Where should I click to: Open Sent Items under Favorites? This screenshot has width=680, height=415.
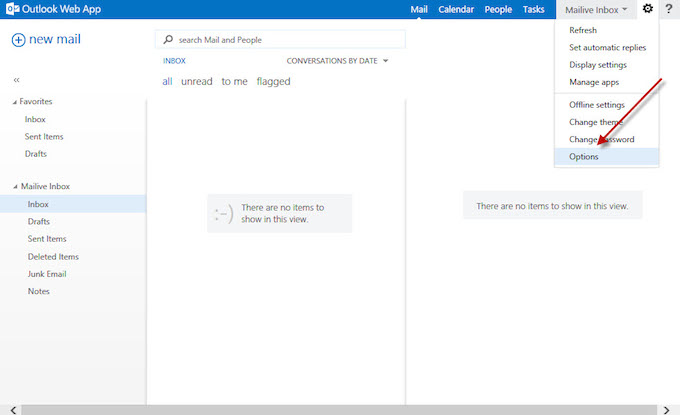(44, 137)
